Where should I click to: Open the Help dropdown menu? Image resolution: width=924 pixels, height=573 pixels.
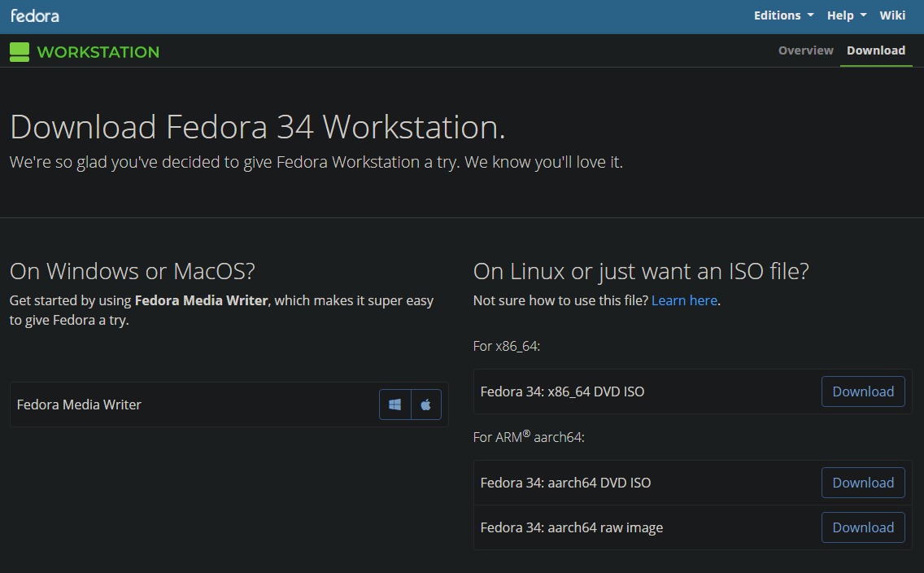coord(840,15)
